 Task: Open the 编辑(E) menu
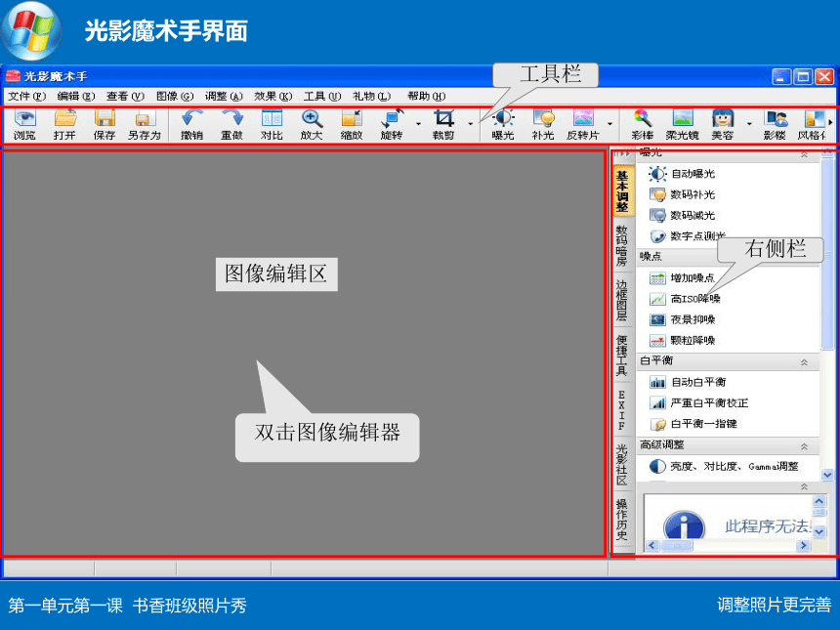point(75,97)
